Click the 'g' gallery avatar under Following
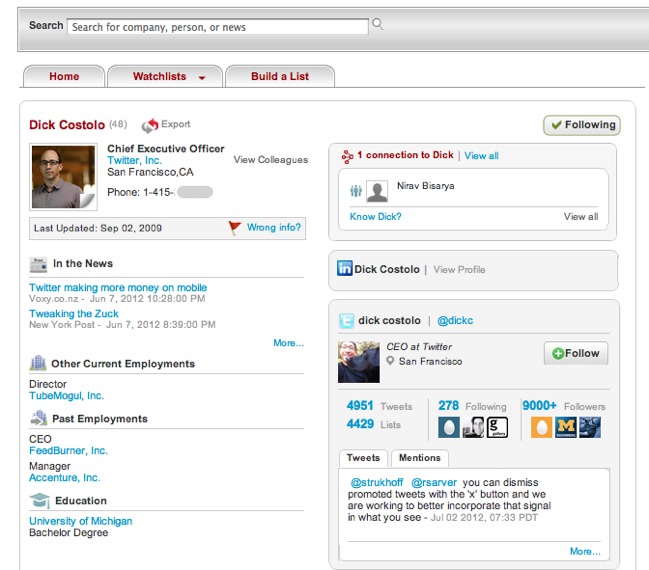The width and height of the screenshot is (649, 570). (x=497, y=427)
